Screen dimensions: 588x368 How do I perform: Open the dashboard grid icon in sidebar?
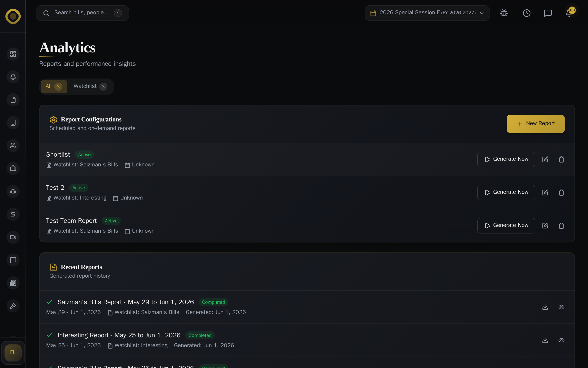(x=13, y=54)
